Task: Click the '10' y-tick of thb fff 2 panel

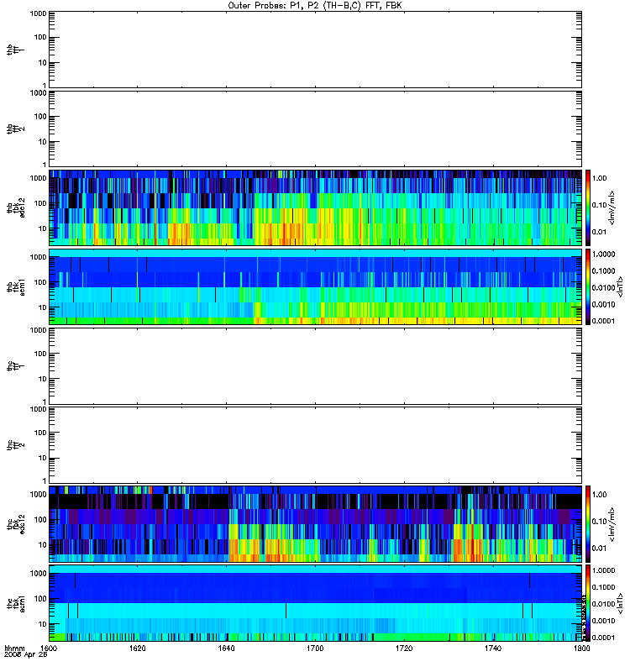Action: [43, 142]
